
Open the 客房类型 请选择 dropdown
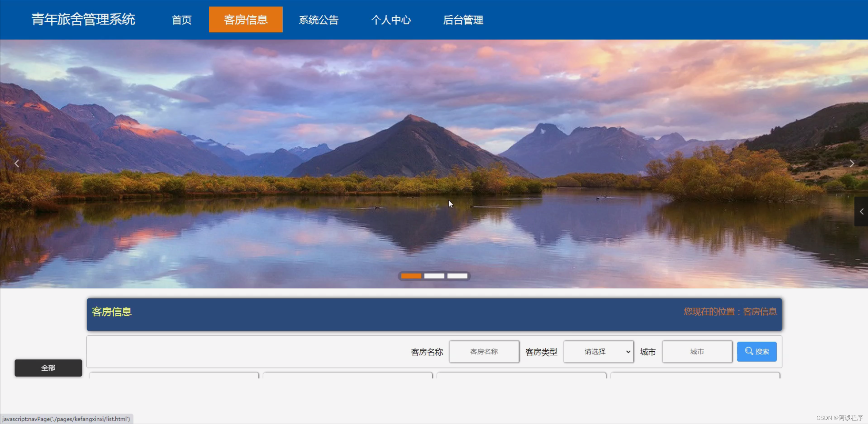coord(599,352)
